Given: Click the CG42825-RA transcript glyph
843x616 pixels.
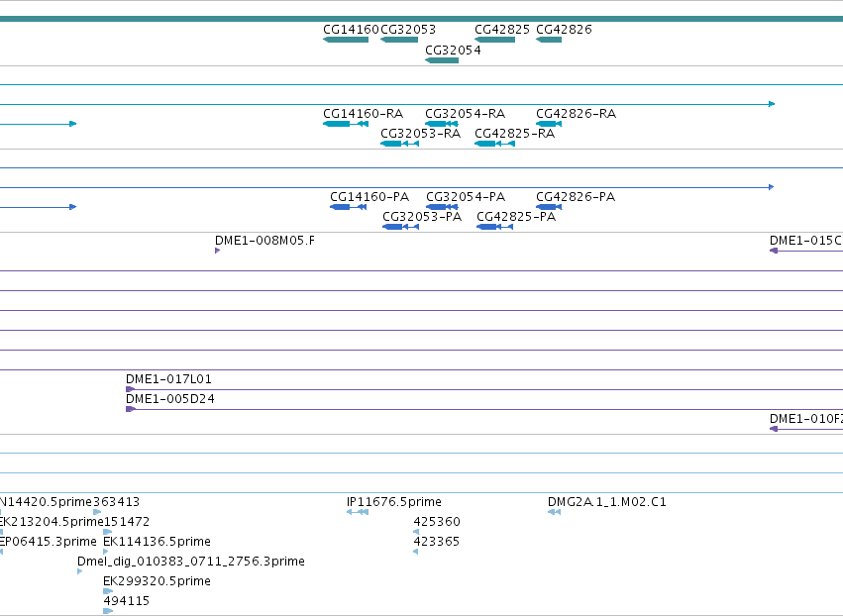Looking at the screenshot, I should [494, 144].
